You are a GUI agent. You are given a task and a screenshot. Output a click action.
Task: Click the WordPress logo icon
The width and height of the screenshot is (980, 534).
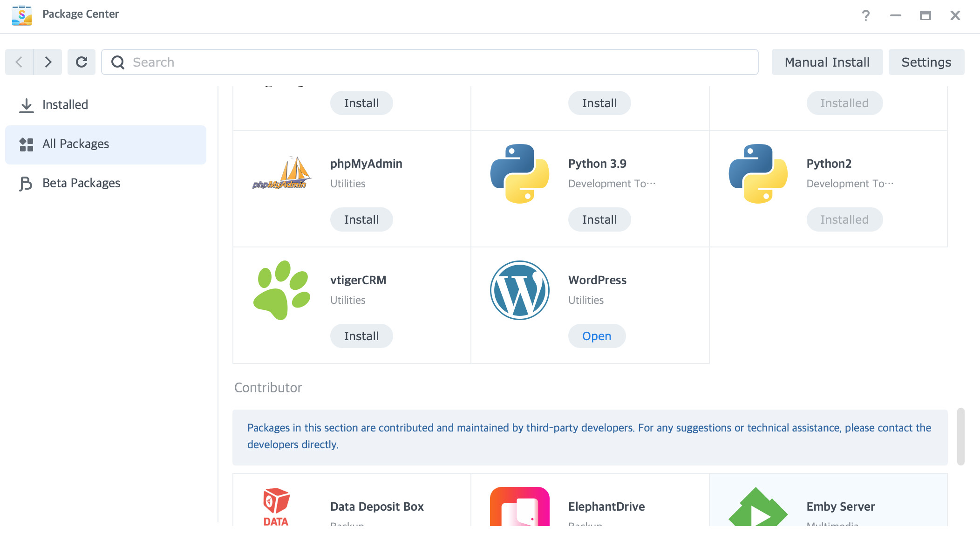519,290
